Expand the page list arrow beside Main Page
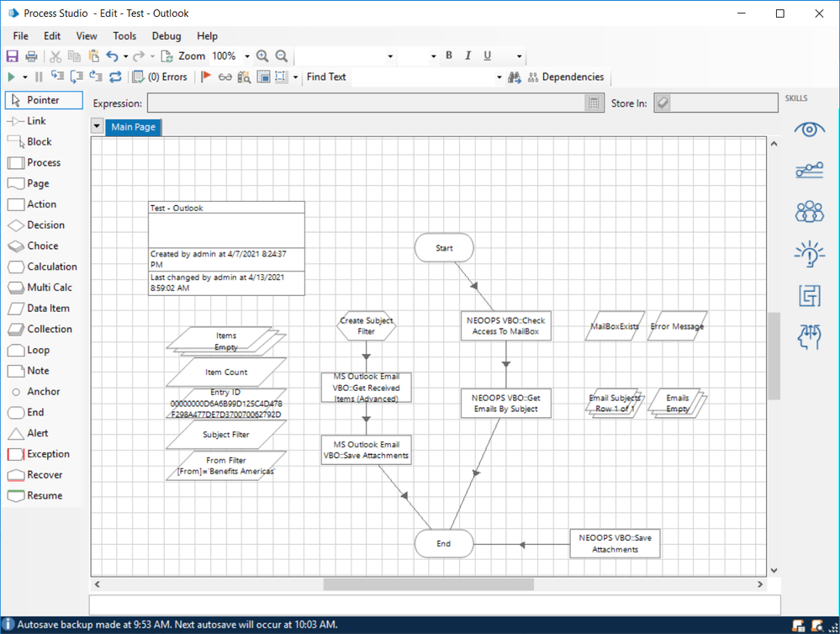Screen dimensions: 840x634 coord(97,127)
